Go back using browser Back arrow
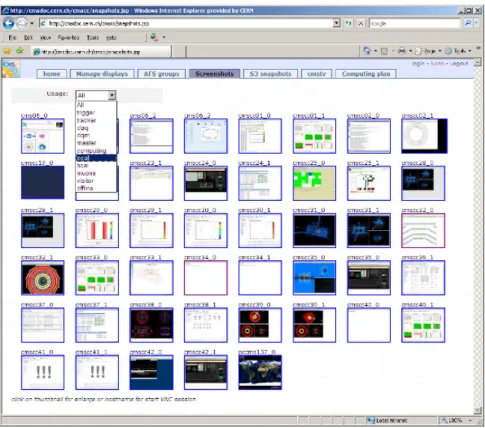The width and height of the screenshot is (485, 428). [x=8, y=23]
